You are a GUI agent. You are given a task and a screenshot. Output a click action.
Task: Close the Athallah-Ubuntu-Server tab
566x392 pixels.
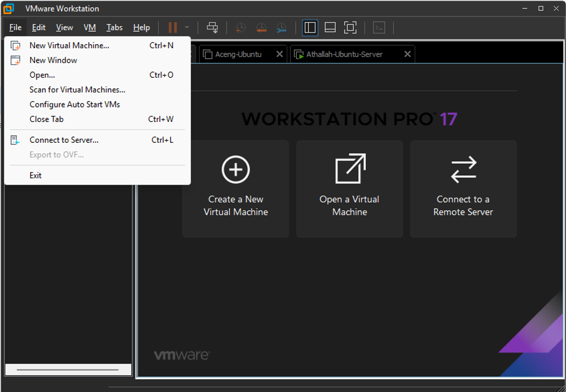click(408, 54)
